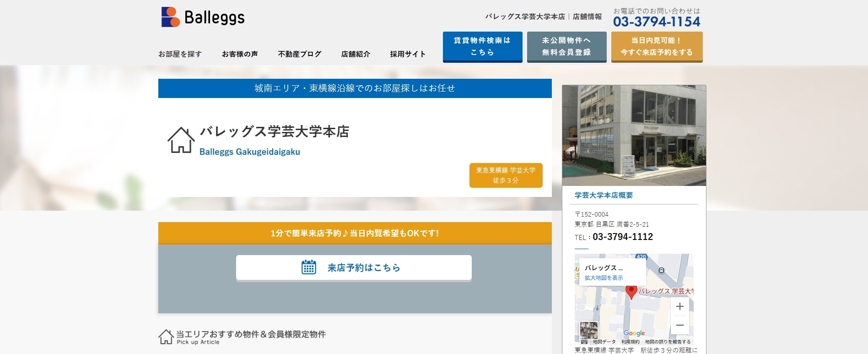Image resolution: width=868 pixels, height=354 pixels.
Task: Call the 03-3794-1154 header phone number
Action: (657, 22)
